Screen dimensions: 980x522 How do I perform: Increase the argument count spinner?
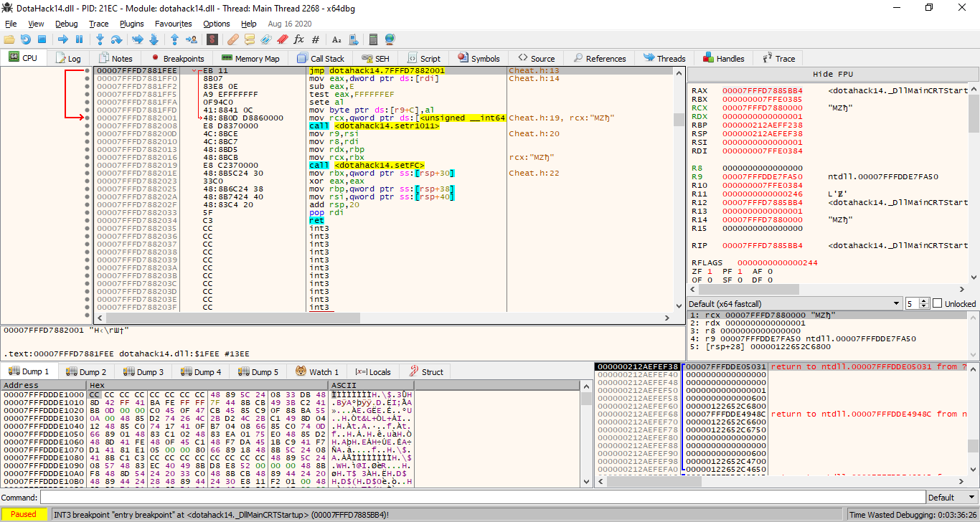(924, 300)
